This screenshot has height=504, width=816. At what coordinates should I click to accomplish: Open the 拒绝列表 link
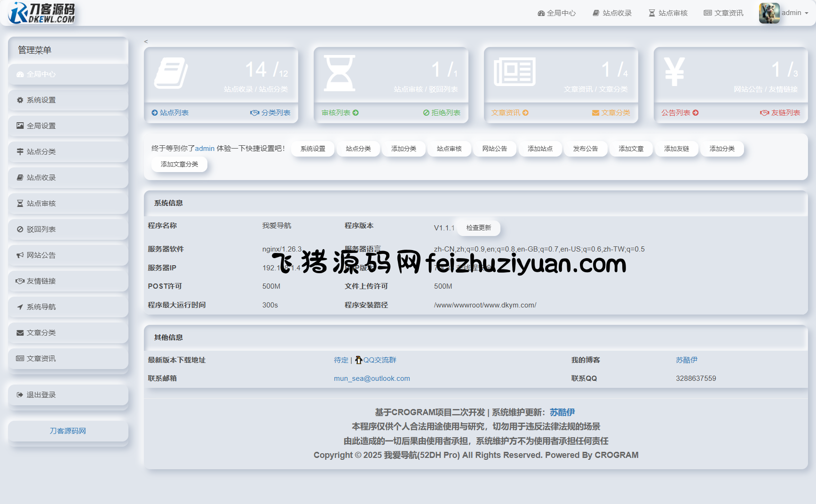point(442,113)
